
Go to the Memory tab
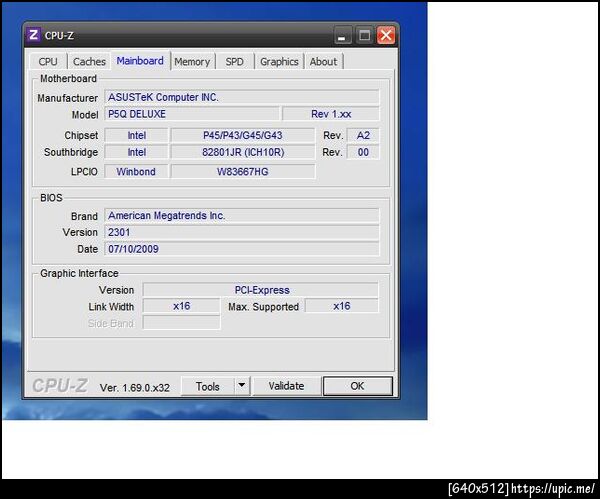192,62
